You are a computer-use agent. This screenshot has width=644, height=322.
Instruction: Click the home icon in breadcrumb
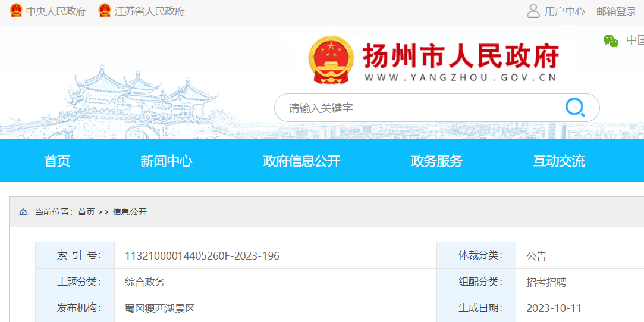23,212
